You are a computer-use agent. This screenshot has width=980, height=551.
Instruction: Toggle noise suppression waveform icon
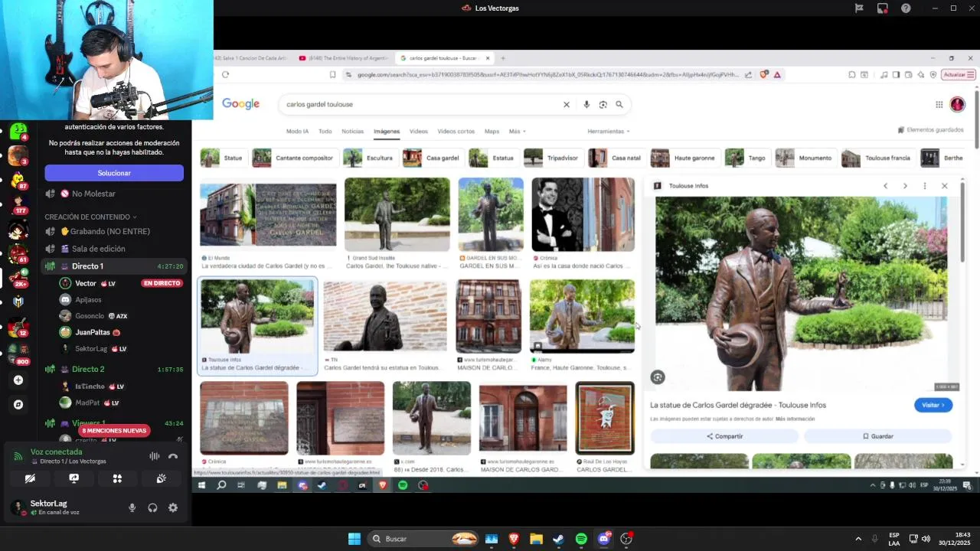pos(154,456)
